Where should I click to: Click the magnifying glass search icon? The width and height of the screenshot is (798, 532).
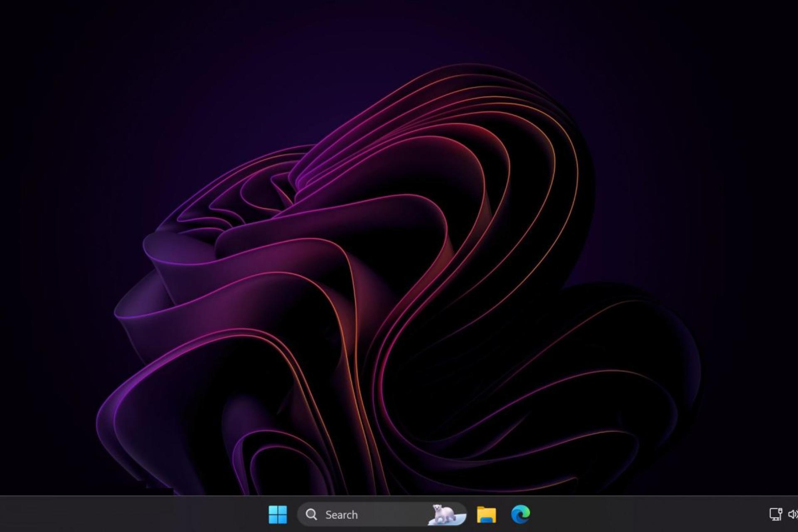311,515
